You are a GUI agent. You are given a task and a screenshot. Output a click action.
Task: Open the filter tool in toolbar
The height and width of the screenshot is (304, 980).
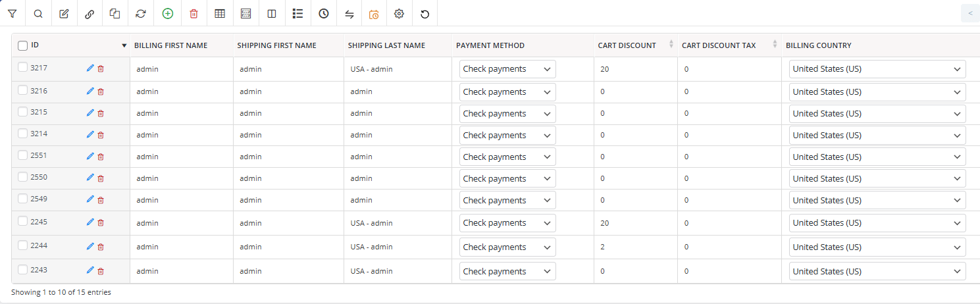12,13
